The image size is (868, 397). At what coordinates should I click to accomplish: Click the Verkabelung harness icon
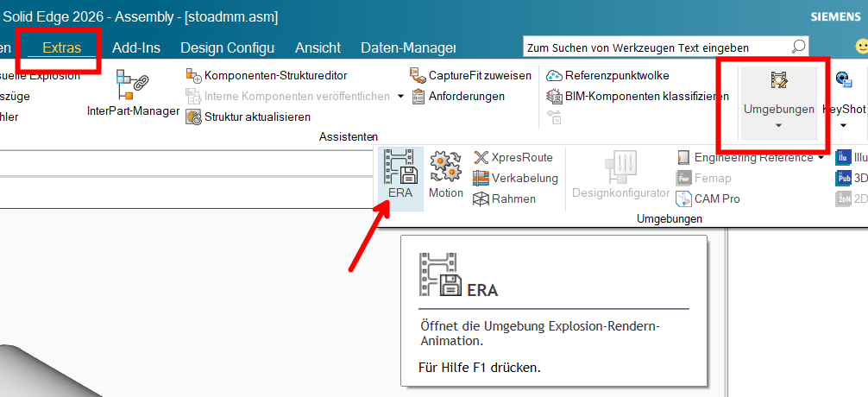click(481, 179)
